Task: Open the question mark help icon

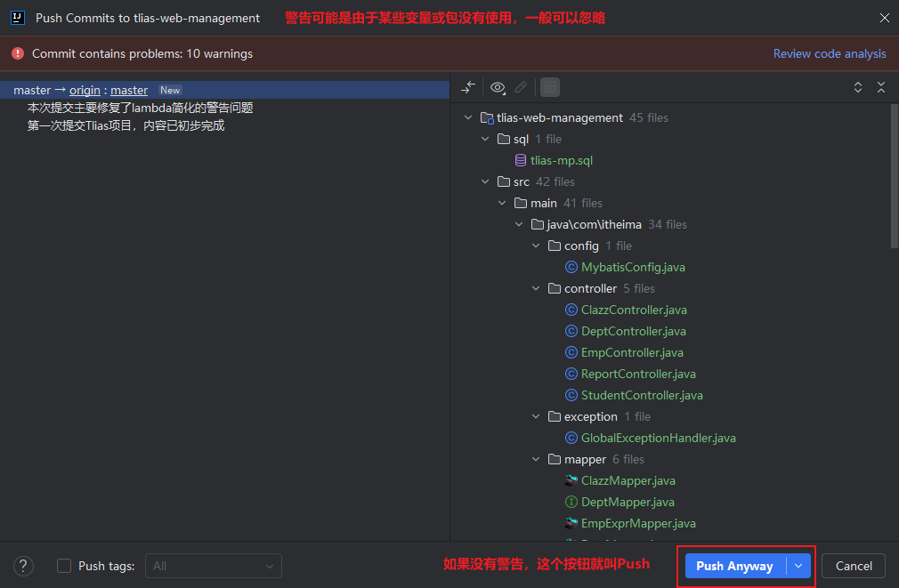Action: [x=23, y=567]
